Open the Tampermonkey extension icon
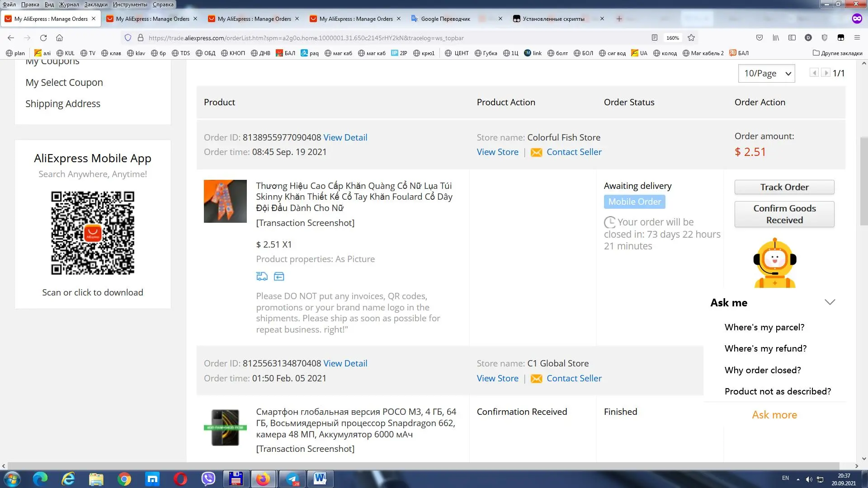 coord(841,38)
